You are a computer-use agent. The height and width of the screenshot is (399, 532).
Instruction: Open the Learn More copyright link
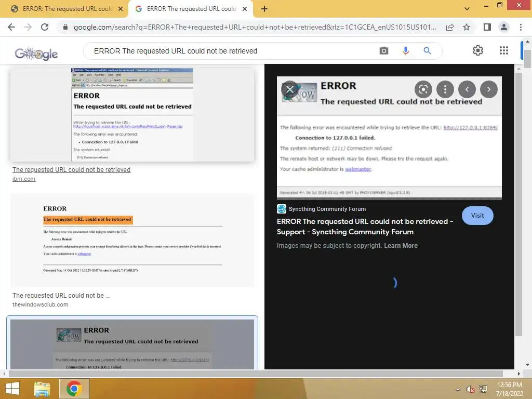(x=401, y=246)
